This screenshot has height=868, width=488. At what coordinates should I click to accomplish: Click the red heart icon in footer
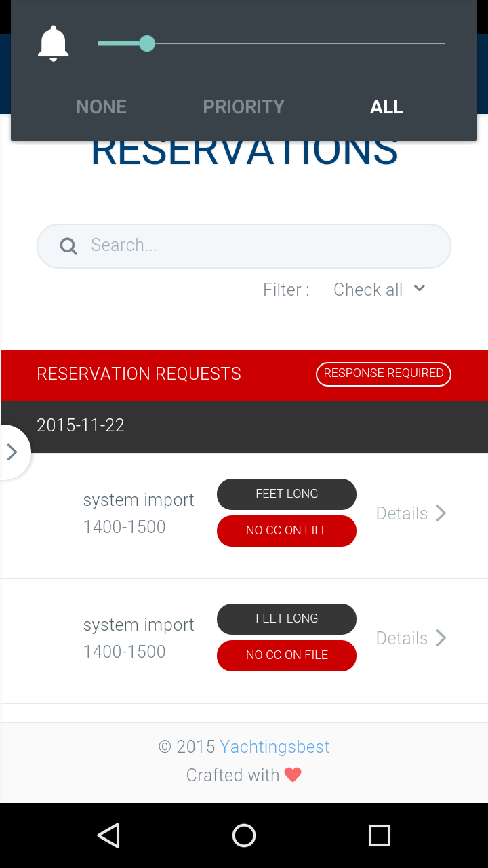[x=293, y=775]
